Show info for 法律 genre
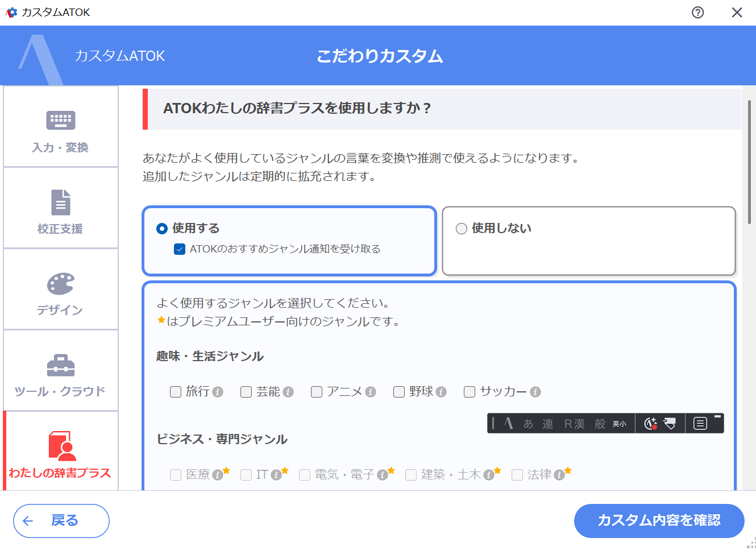 [x=559, y=475]
